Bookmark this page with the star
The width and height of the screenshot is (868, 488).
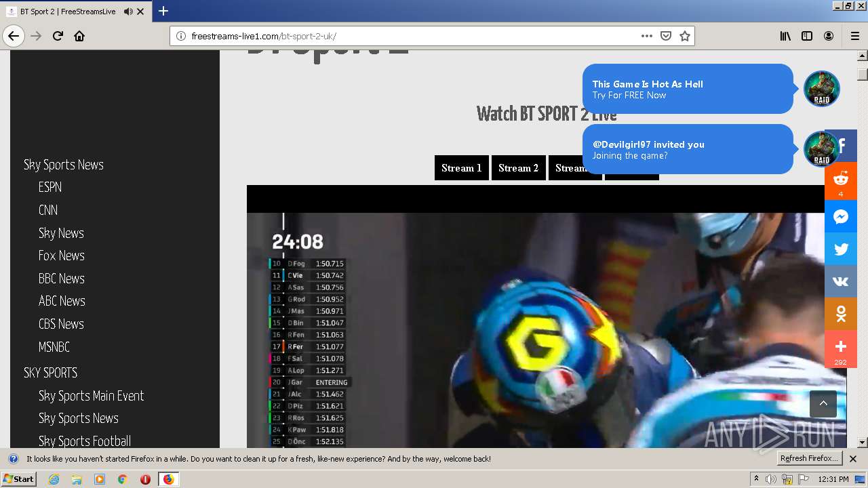[685, 36]
